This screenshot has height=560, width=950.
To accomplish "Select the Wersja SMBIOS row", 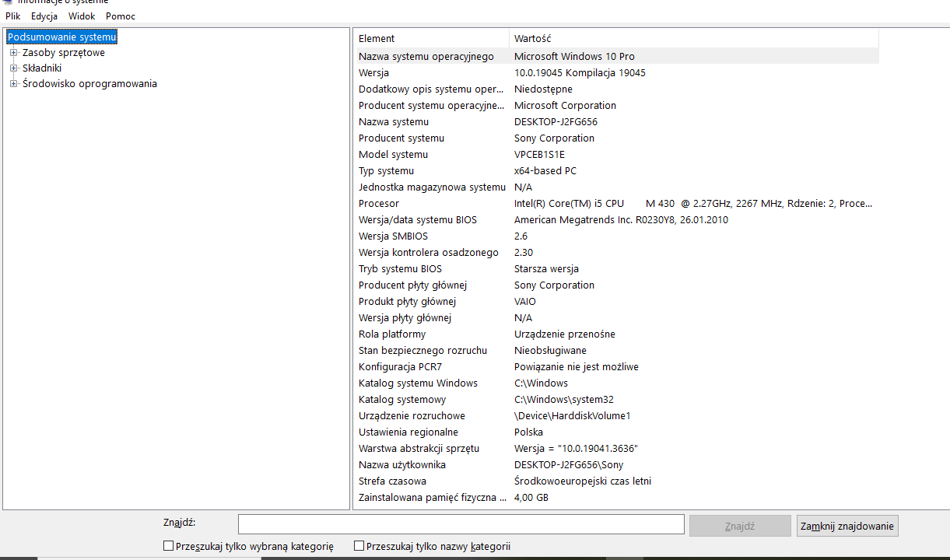I will coord(617,236).
